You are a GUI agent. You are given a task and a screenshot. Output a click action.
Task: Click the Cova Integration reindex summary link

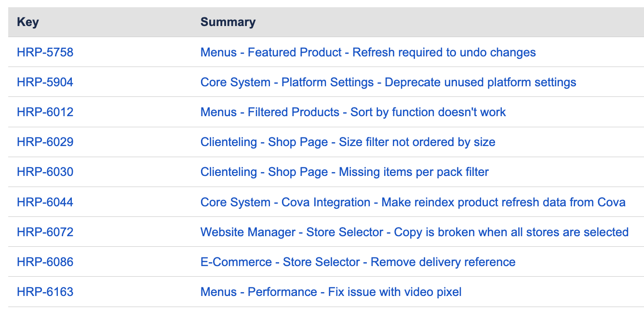point(413,202)
